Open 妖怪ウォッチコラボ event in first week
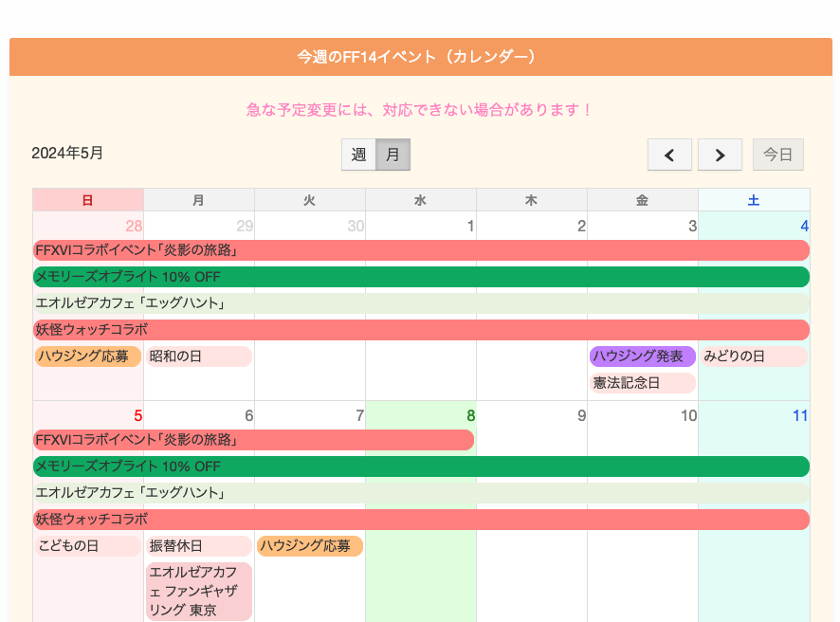Screen dimensions: 840x622 tap(421, 330)
